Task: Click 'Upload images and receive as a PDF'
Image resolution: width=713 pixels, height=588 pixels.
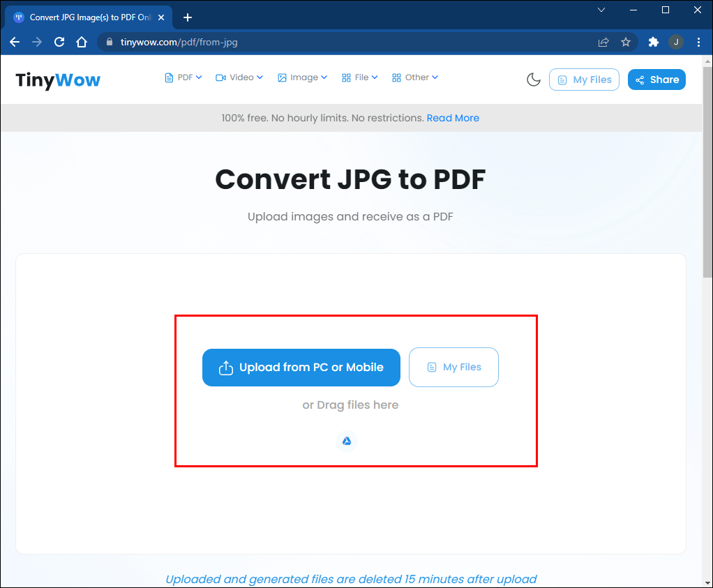Action: tap(350, 216)
